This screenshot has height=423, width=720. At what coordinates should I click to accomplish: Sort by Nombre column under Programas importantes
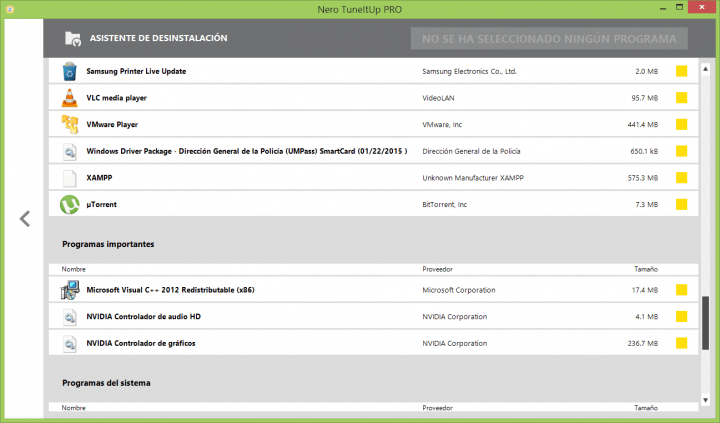pos(73,269)
